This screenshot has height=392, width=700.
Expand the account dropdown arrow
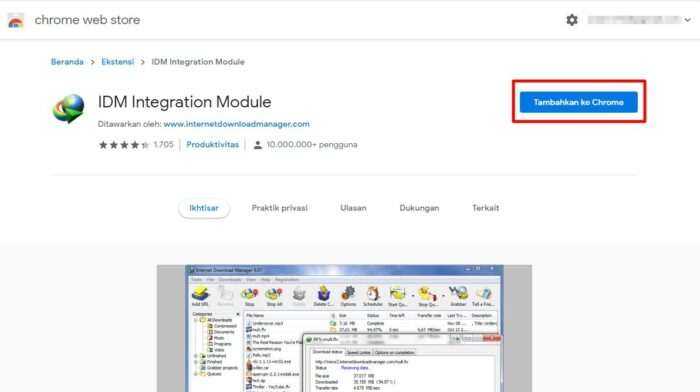(688, 20)
